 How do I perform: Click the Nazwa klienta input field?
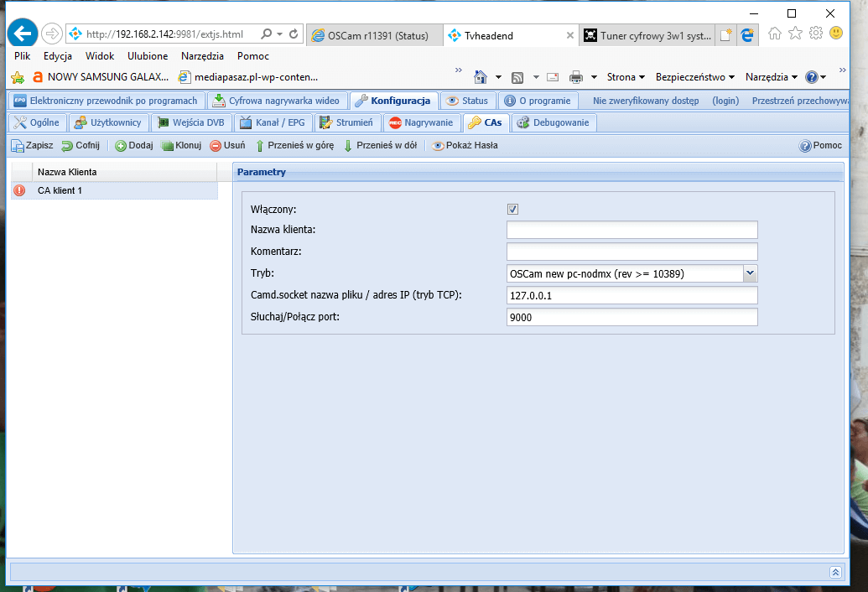coord(632,230)
